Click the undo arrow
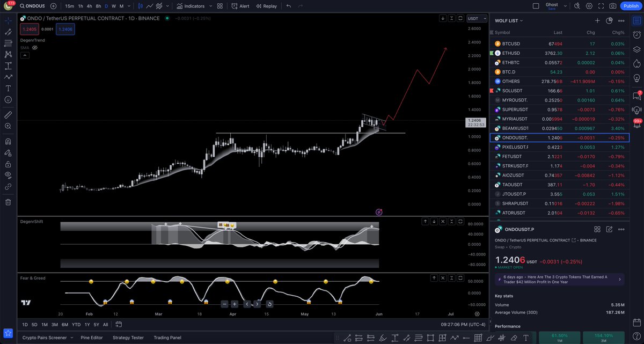644x344 pixels. (x=289, y=6)
